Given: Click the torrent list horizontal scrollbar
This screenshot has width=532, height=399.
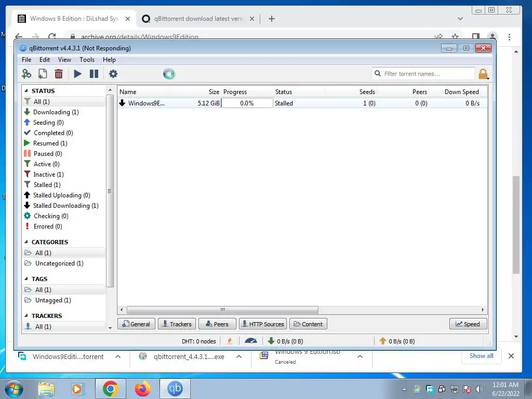Looking at the screenshot, I should point(222,310).
